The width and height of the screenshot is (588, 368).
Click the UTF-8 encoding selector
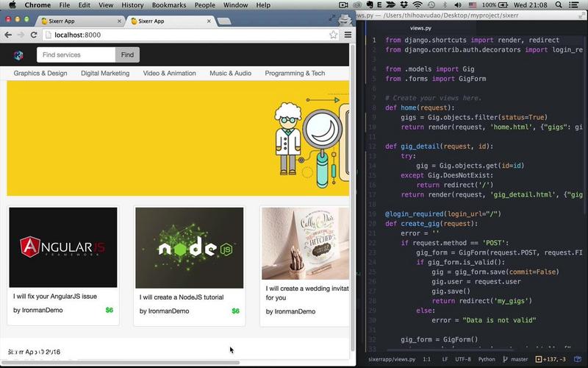pyautogui.click(x=463, y=359)
